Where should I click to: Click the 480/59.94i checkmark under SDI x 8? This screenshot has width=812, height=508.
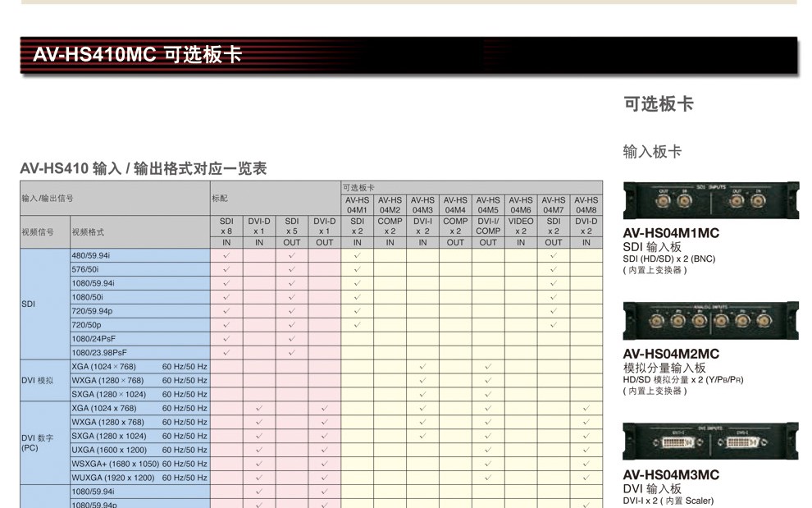(x=226, y=255)
